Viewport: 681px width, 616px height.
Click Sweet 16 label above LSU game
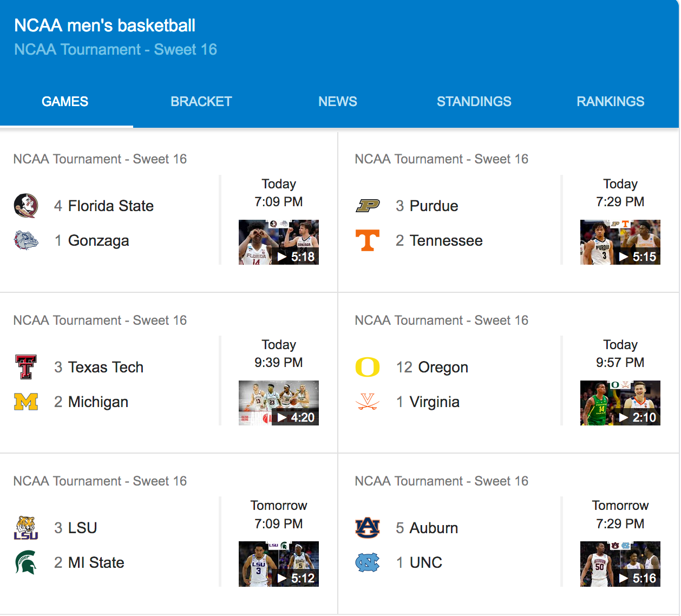click(x=100, y=481)
